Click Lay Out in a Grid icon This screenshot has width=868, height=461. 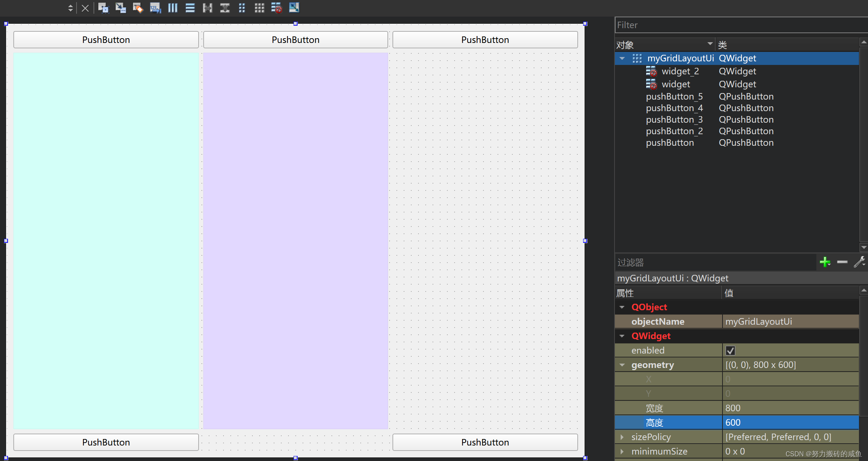259,8
